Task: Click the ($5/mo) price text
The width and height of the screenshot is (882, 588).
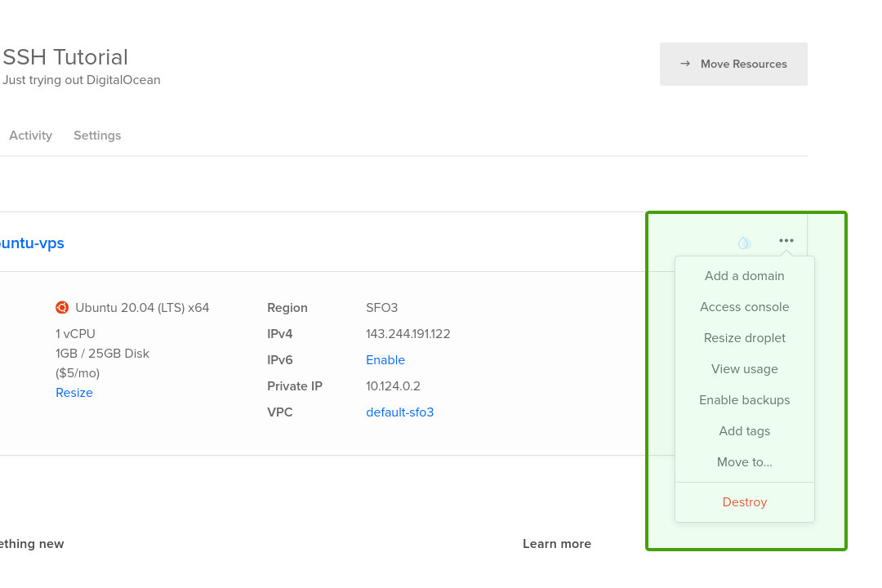Action: pyautogui.click(x=78, y=373)
